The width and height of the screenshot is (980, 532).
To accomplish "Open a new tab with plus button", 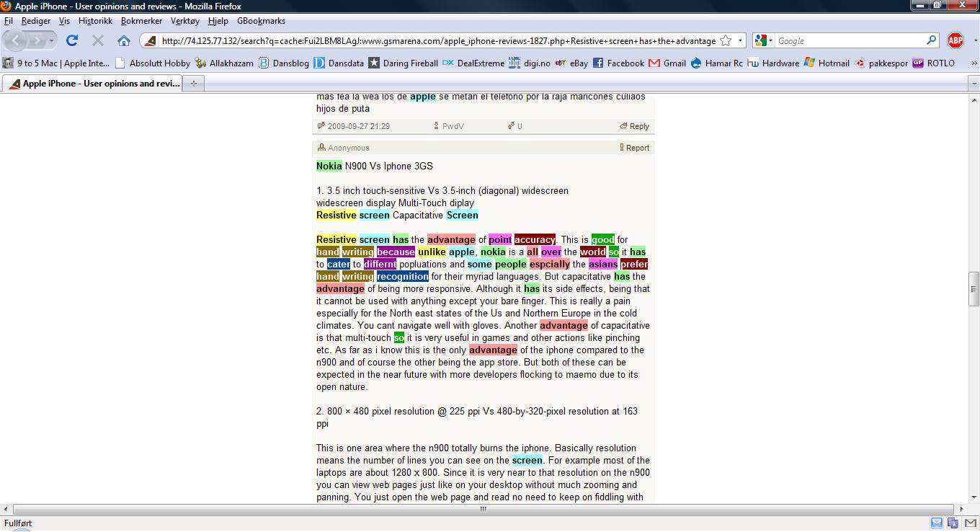I will (193, 84).
